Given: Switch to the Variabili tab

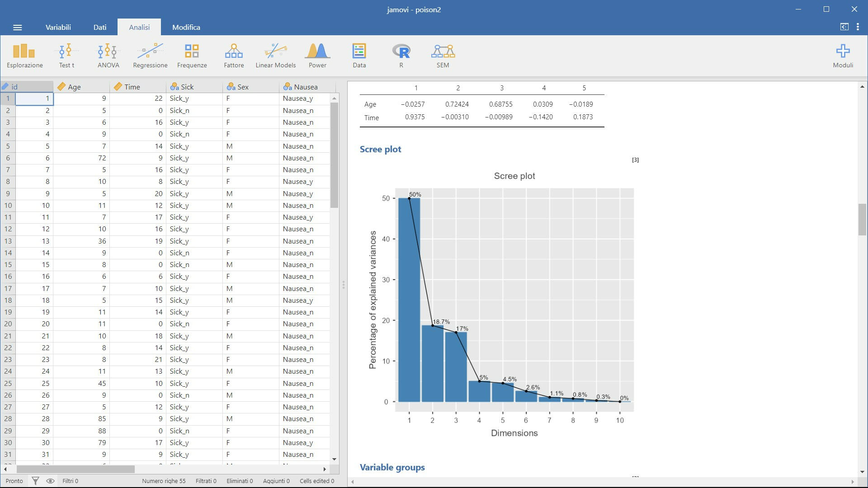Looking at the screenshot, I should 58,27.
